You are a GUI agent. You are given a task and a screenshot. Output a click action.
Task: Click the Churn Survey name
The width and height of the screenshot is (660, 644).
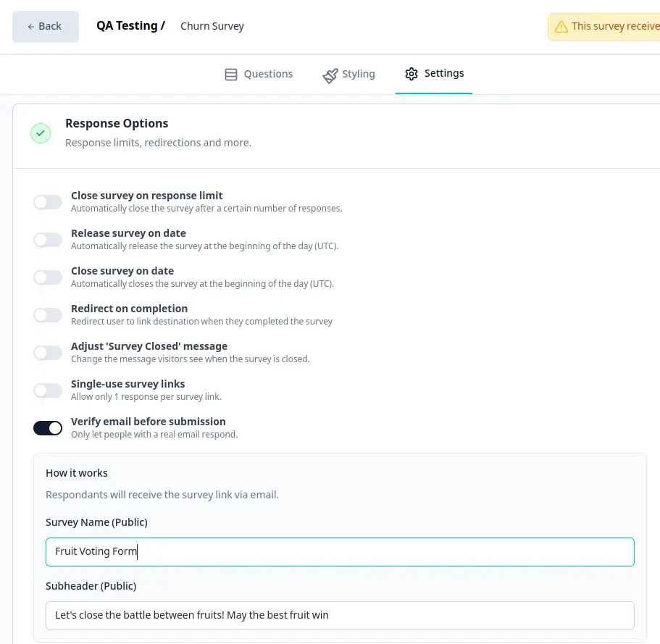click(x=212, y=26)
